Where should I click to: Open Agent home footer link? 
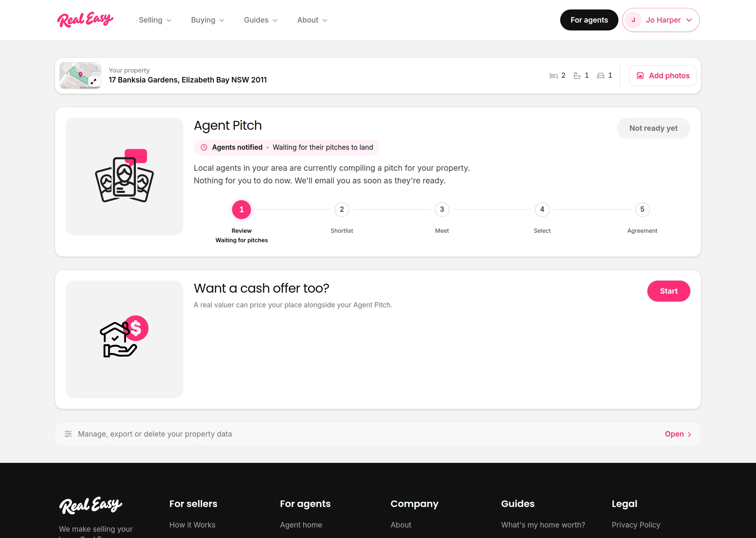[x=301, y=525]
